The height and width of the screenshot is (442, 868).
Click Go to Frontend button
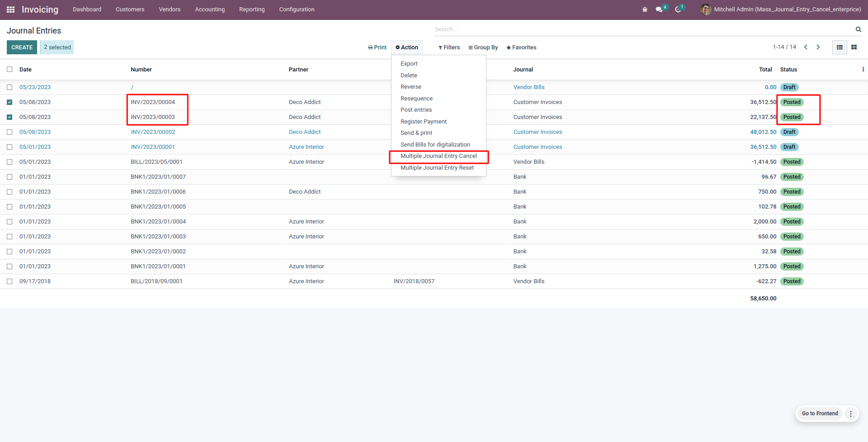click(820, 413)
